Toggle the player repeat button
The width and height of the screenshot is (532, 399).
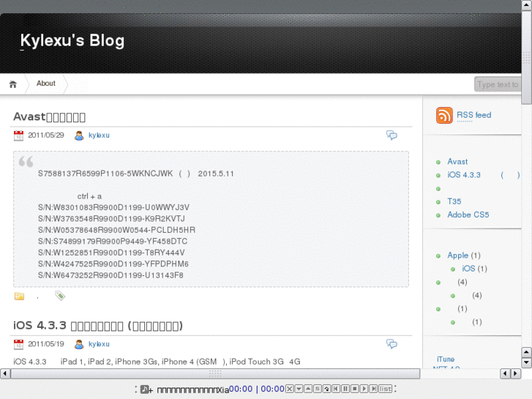click(326, 389)
